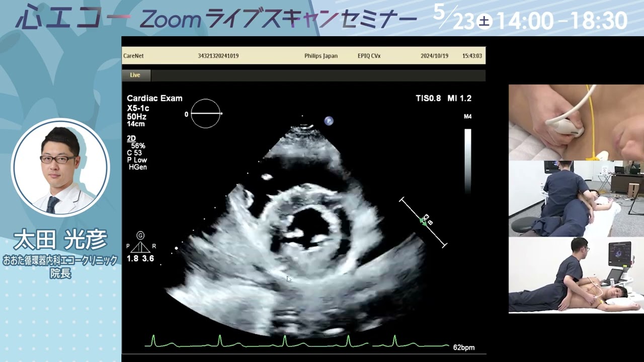This screenshot has height=362, width=644.
Task: Click the presenter name '太田 光彦'
Action: pyautogui.click(x=60, y=240)
